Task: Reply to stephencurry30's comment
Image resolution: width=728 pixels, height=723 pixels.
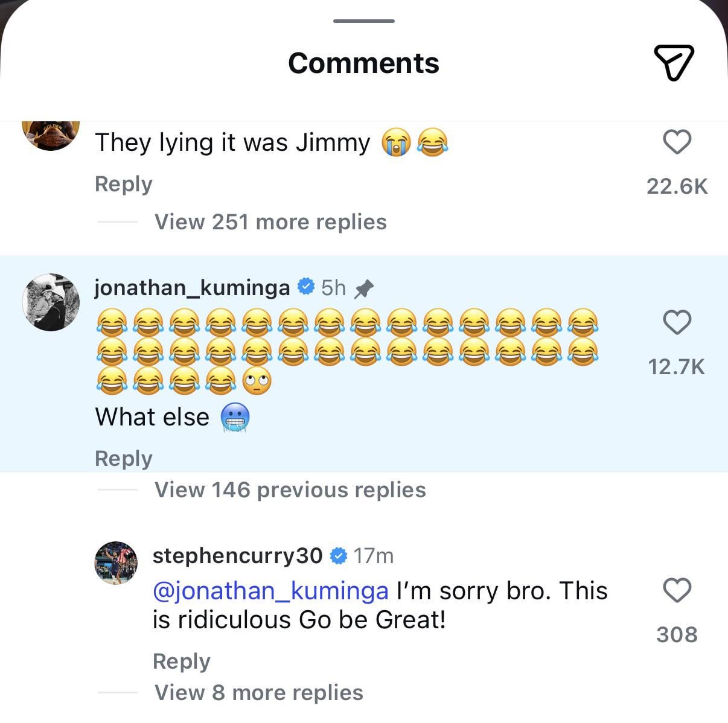Action: click(181, 661)
